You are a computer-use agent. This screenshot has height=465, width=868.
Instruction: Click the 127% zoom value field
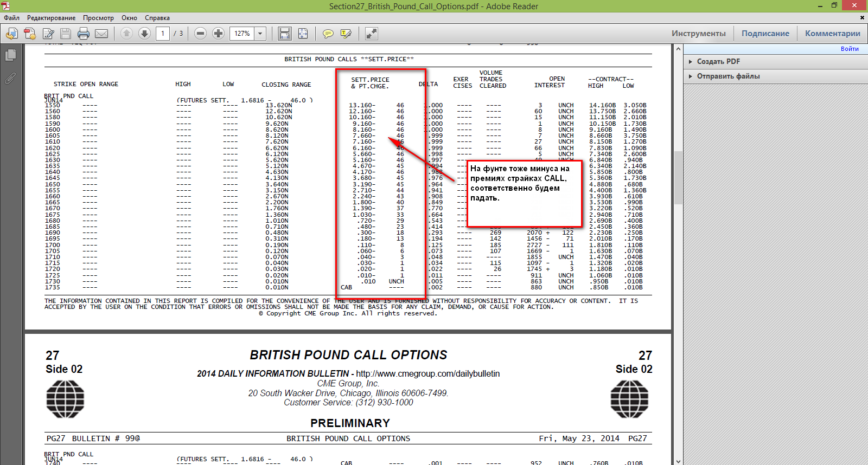[x=242, y=34]
